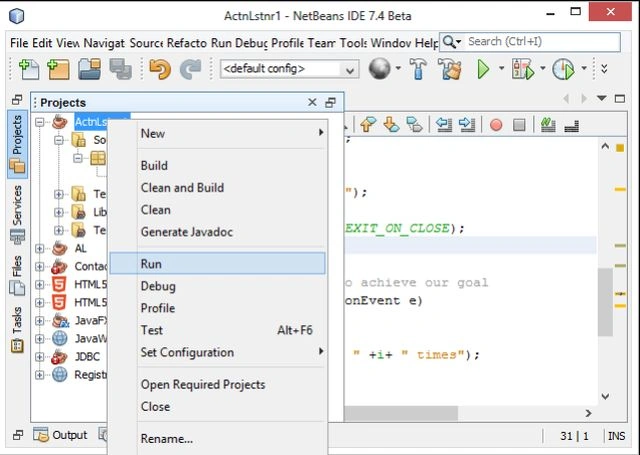Open the browser selection dropdown arrow
The width and height of the screenshot is (640, 455).
tap(398, 69)
